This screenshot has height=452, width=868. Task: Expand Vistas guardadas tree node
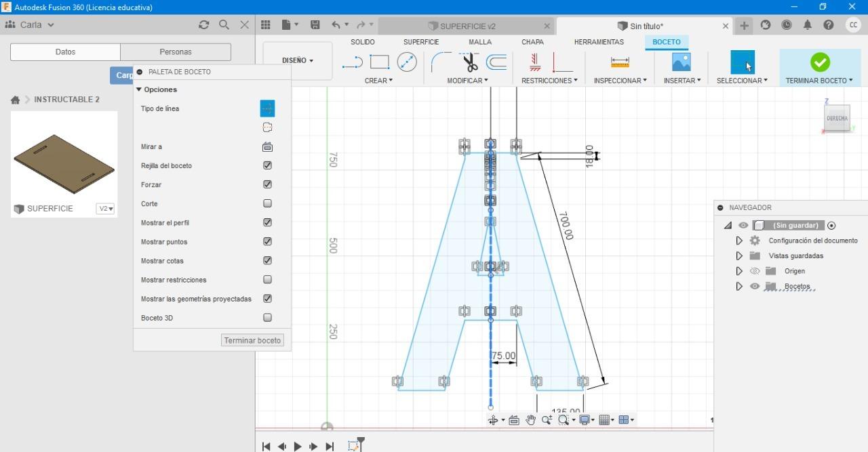click(739, 256)
